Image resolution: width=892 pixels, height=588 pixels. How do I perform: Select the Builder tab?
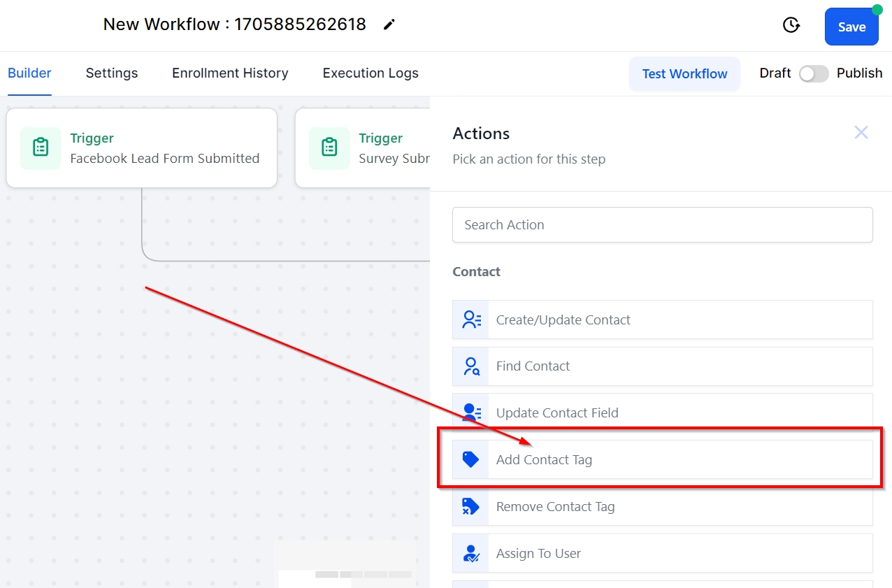29,73
